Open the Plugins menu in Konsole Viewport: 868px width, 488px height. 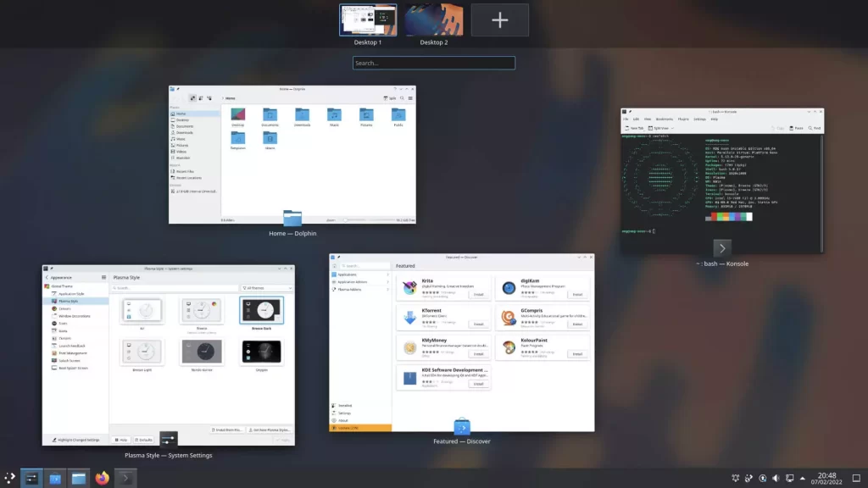684,119
